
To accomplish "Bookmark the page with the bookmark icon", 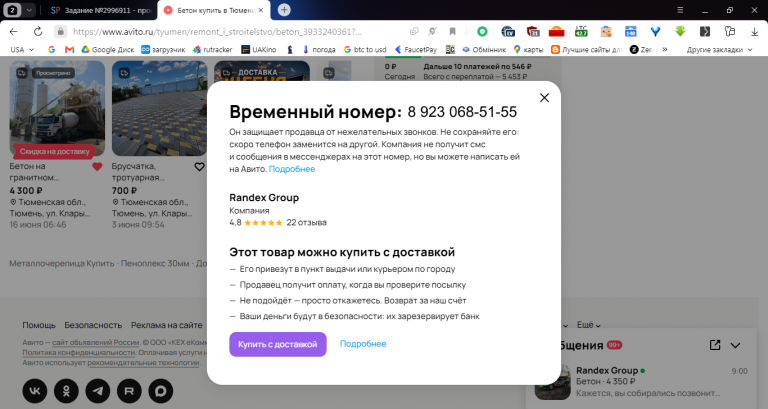I will (x=453, y=32).
